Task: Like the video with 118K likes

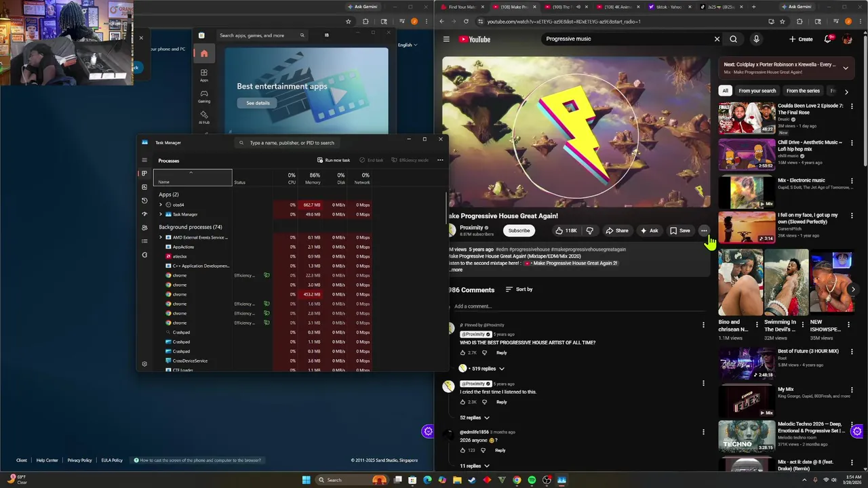Action: tap(566, 230)
